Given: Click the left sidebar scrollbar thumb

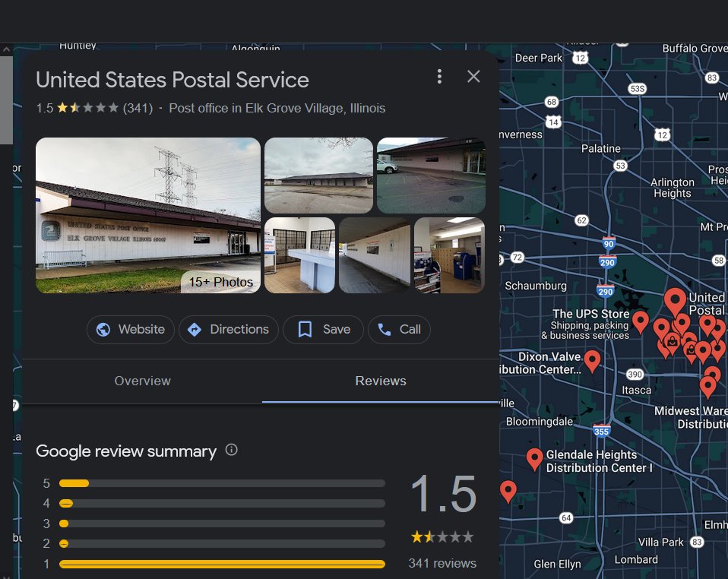Looking at the screenshot, I should click(x=7, y=100).
